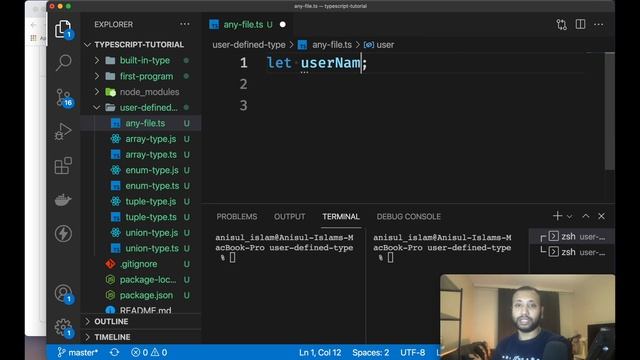Open the .gitignore file
Screen dimensions: 640x360
pos(138,264)
